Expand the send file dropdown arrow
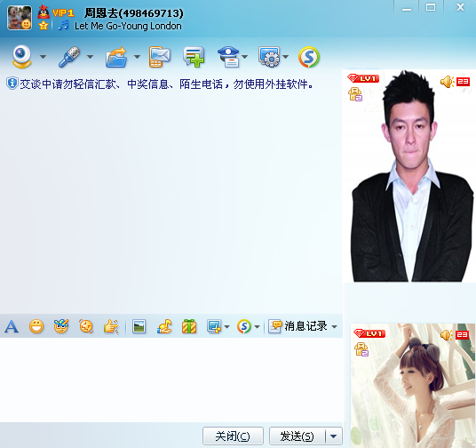Viewport: 476px width, 448px height. (x=138, y=57)
